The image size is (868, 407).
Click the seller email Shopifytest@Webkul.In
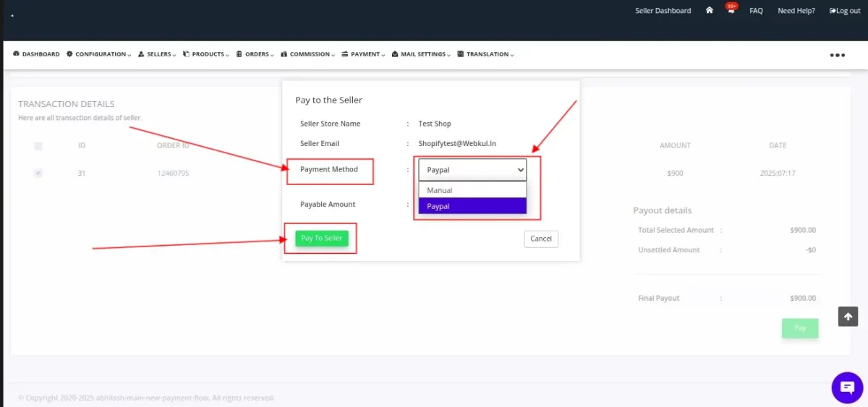coord(457,143)
